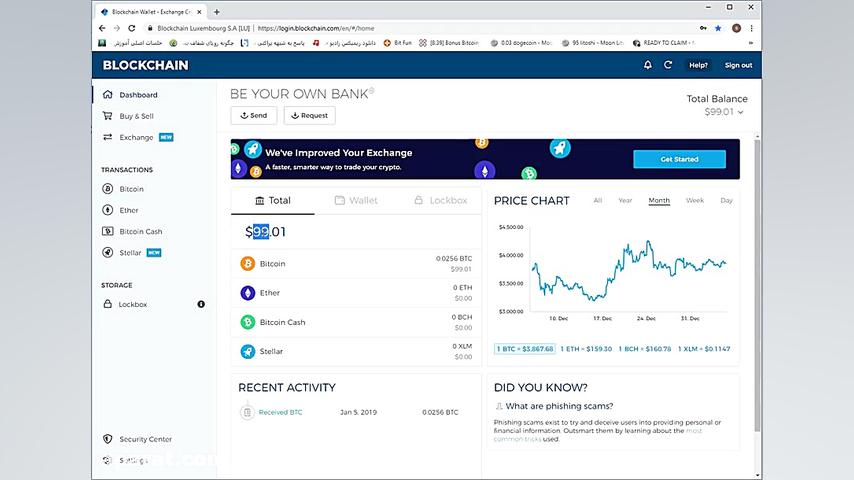The image size is (854, 480).
Task: Click the Bitcoin icon under Transactions
Action: point(108,189)
